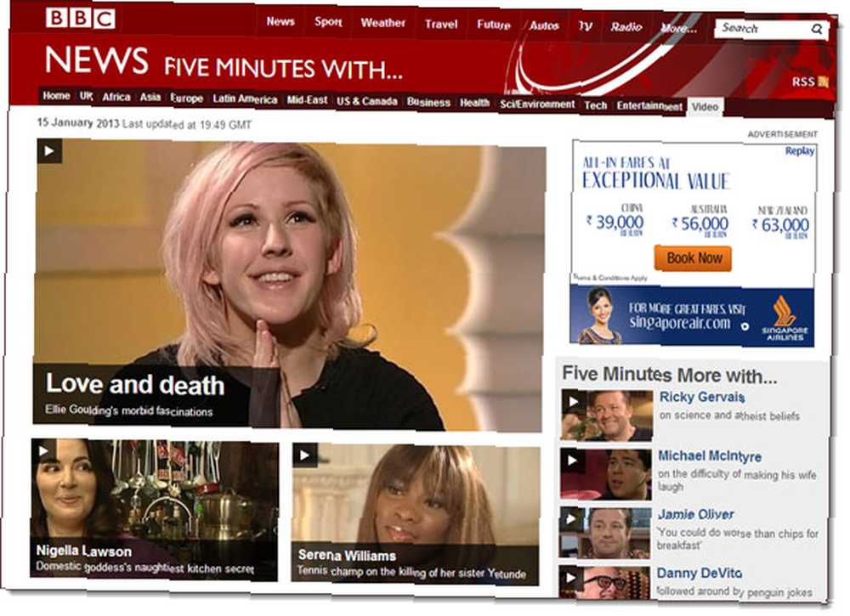The image size is (850, 616).
Task: Expand the More... menu
Action: tap(678, 28)
